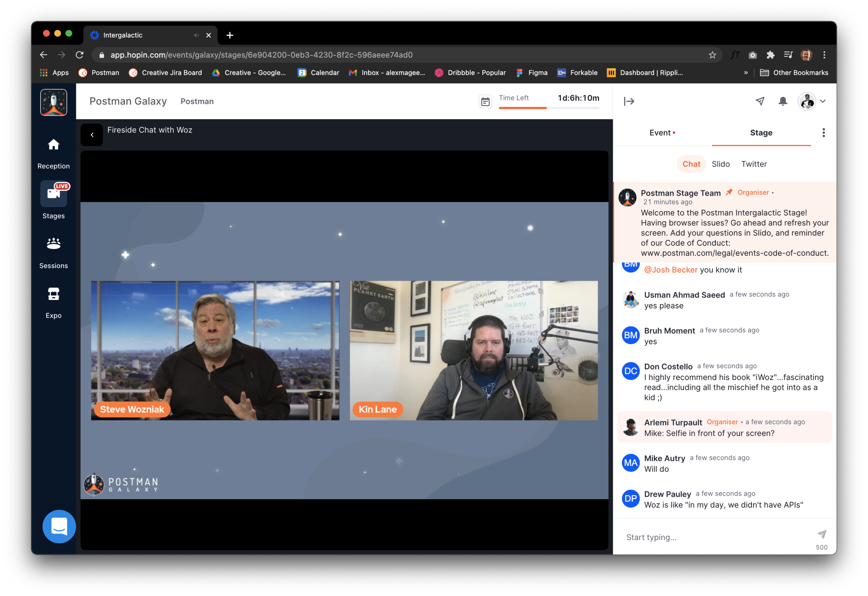The width and height of the screenshot is (868, 596).
Task: Open the media controls playlist icon
Action: pyautogui.click(x=788, y=55)
